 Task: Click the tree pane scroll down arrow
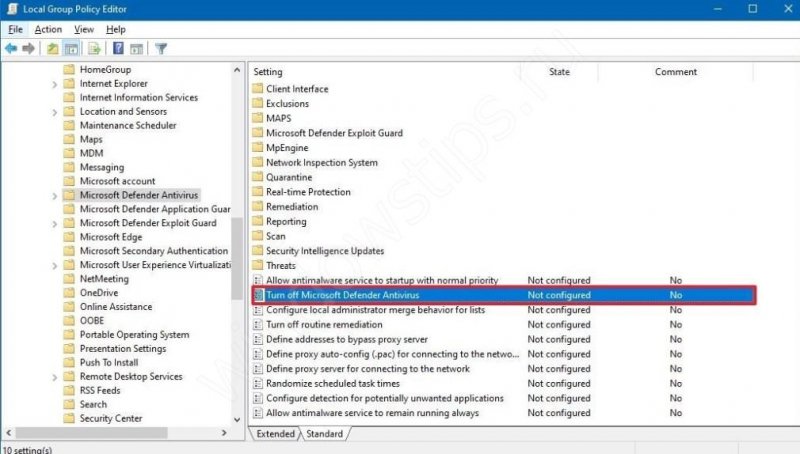pyautogui.click(x=237, y=419)
